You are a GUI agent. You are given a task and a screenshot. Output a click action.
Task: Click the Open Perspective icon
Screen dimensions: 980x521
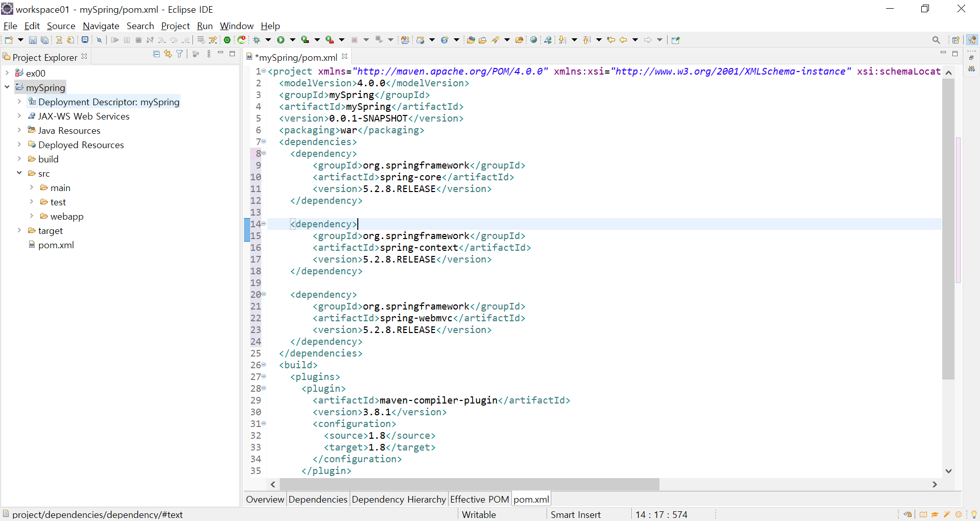point(956,40)
